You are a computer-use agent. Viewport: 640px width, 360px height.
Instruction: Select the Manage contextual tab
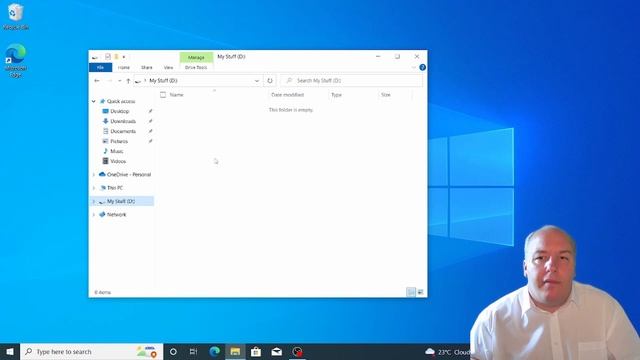tap(196, 58)
